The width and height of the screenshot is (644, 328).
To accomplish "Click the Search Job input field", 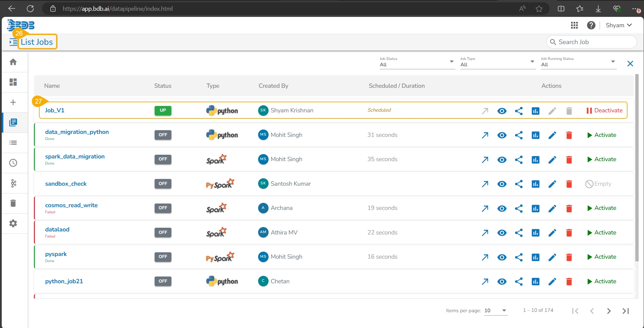I will click(x=595, y=42).
